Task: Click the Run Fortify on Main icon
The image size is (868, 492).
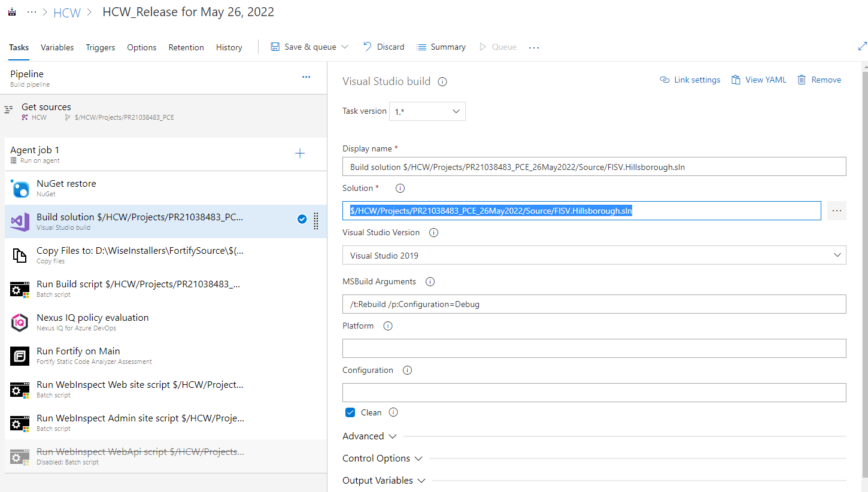Action: 20,356
